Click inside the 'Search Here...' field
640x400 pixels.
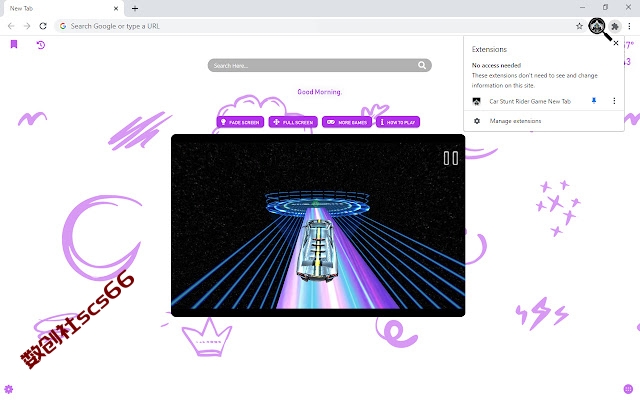click(319, 65)
